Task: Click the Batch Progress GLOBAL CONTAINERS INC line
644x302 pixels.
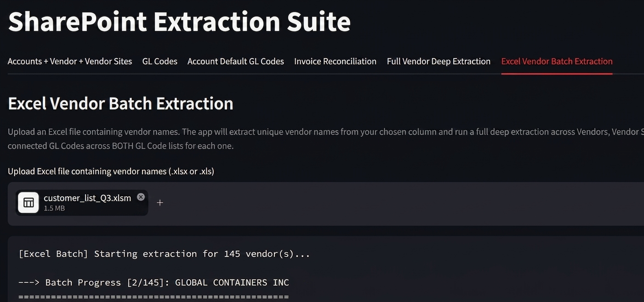Action: [154, 282]
